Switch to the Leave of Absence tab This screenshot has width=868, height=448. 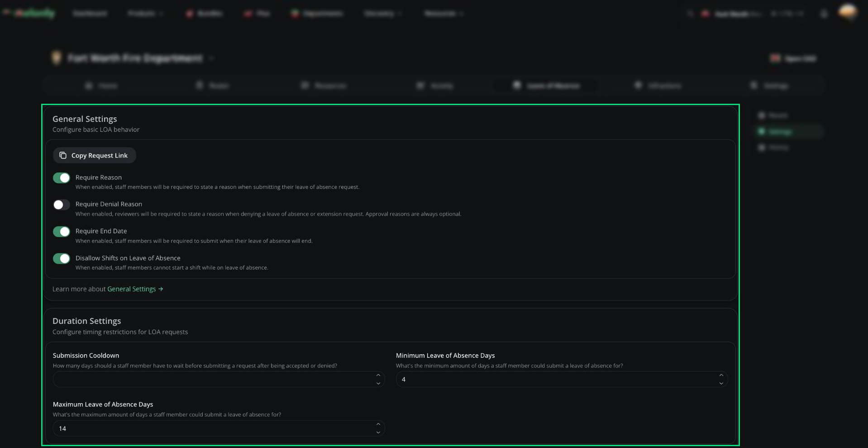click(x=547, y=86)
